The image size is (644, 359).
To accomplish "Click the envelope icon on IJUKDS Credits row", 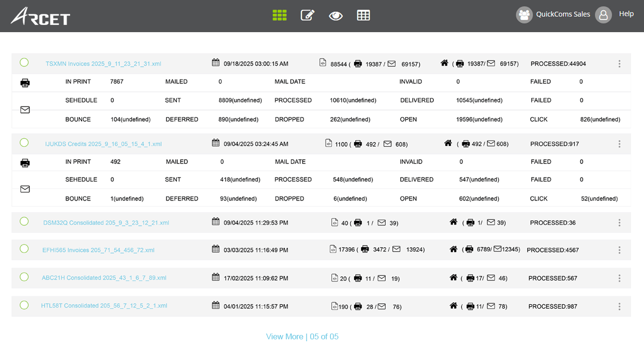I will tap(24, 189).
